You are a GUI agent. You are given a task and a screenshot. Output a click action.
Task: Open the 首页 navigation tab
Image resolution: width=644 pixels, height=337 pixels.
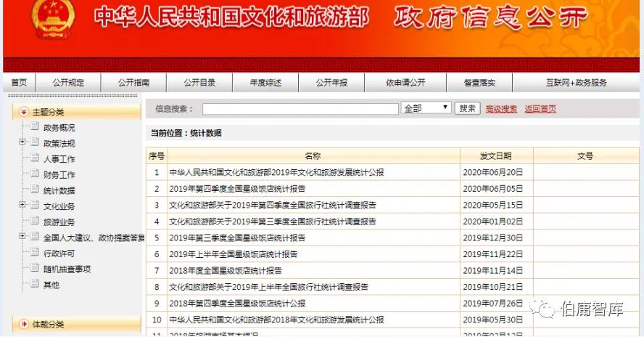(19, 83)
